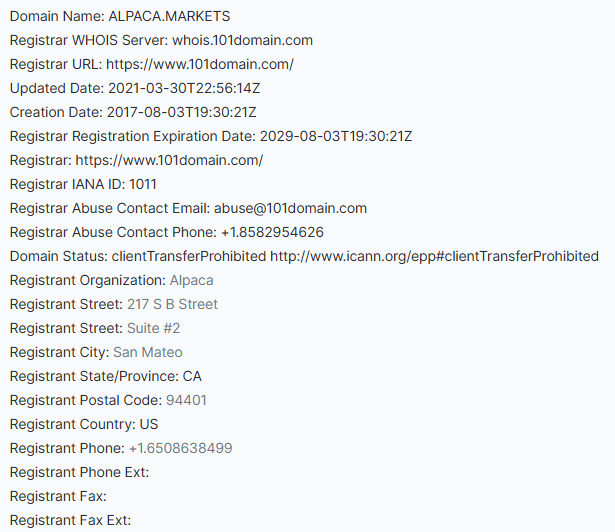Click the Registrant State/Province CA line
Viewport: 615px width, 532px height.
tap(107, 376)
